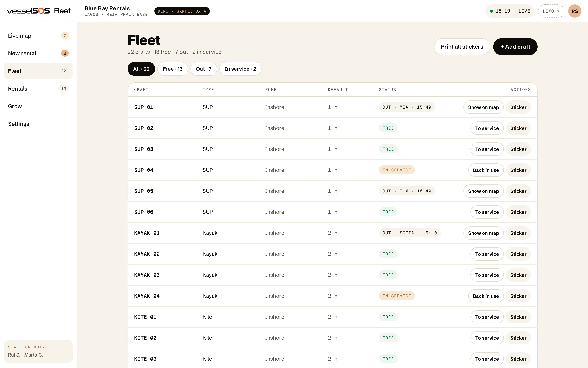This screenshot has height=368, width=588.
Task: Select the All · 22 filter tab
Action: 141,69
